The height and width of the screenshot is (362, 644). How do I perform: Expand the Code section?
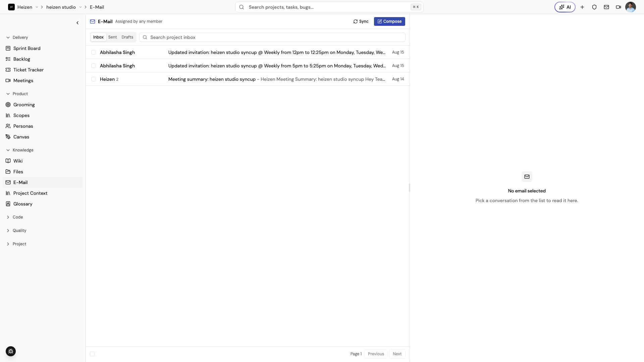14,217
